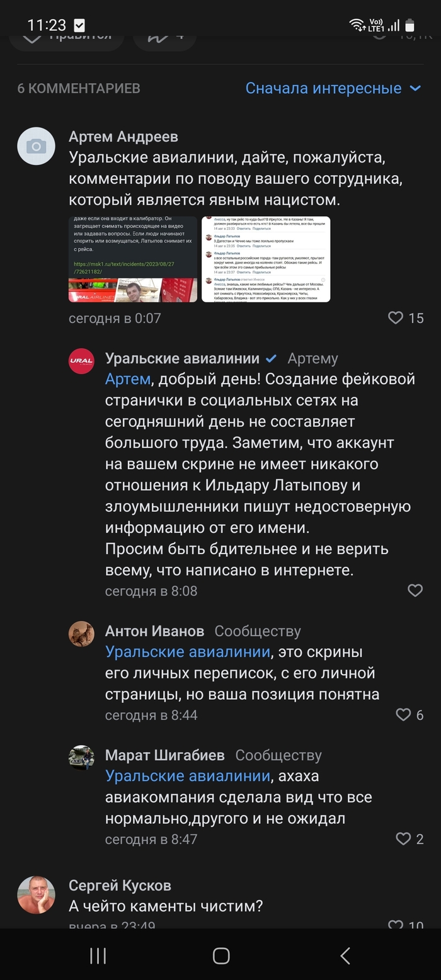Open the second attached chat screenshot

coord(266,259)
